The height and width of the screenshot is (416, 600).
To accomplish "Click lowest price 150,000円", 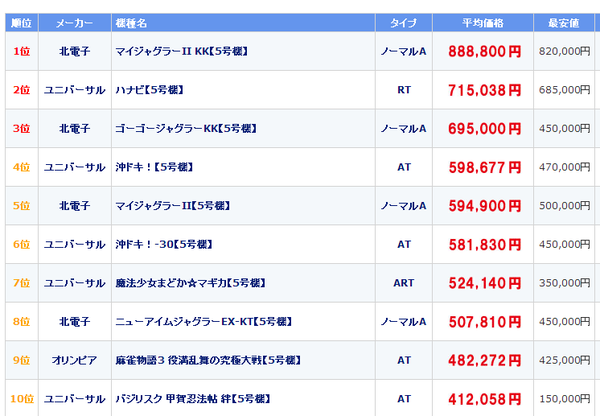I will 564,399.
